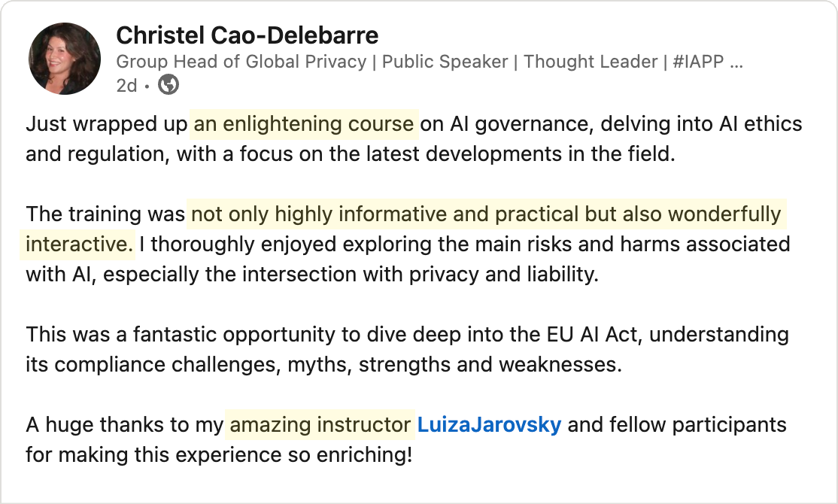Click highlighted phrase "an enlightening course"
This screenshot has width=838, height=504.
click(304, 124)
